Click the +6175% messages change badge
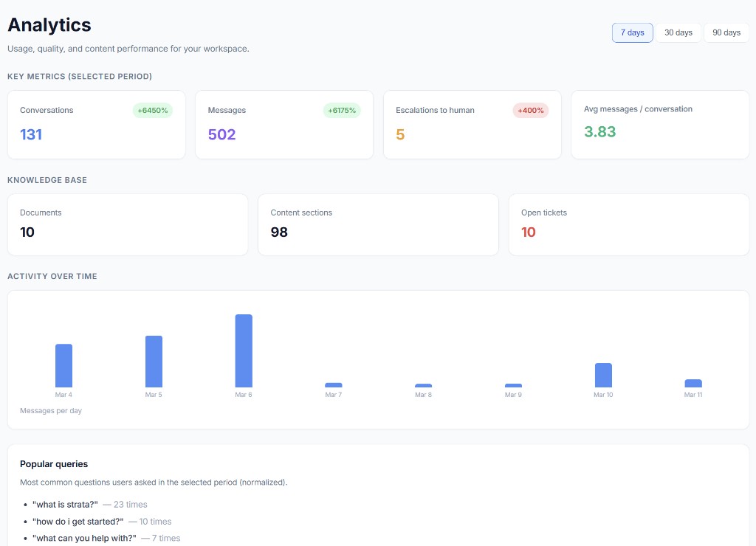The image size is (756, 546). [x=341, y=111]
